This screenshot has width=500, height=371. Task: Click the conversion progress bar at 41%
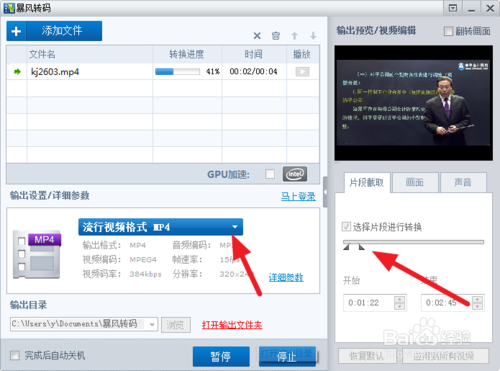point(177,72)
